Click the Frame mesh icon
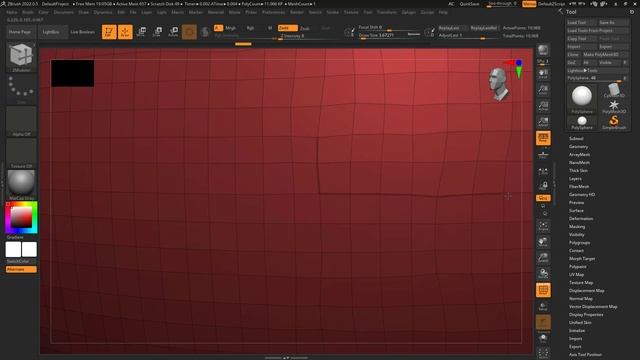This screenshot has width=640, height=360. (x=543, y=226)
